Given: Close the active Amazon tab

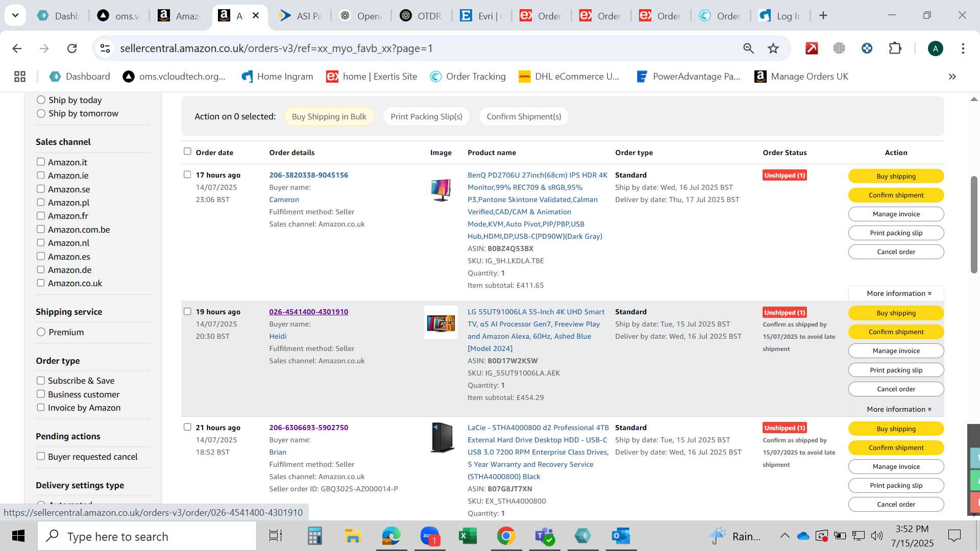Looking at the screenshot, I should coord(256,16).
